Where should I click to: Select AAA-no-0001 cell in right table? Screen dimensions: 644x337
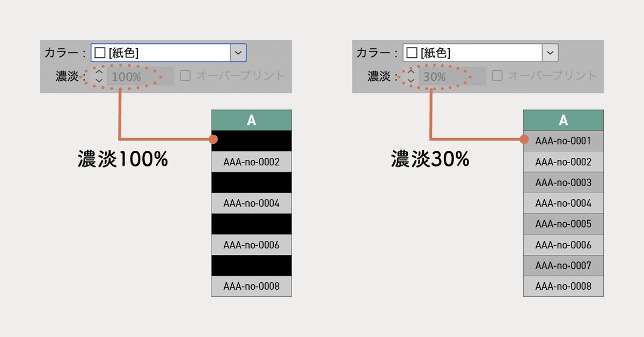pyautogui.click(x=563, y=141)
